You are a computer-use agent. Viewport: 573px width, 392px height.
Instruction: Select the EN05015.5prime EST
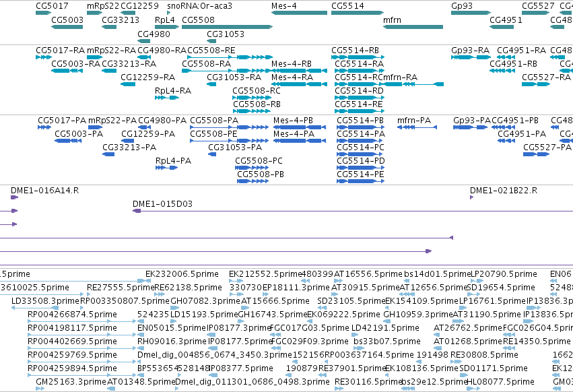(x=142, y=335)
